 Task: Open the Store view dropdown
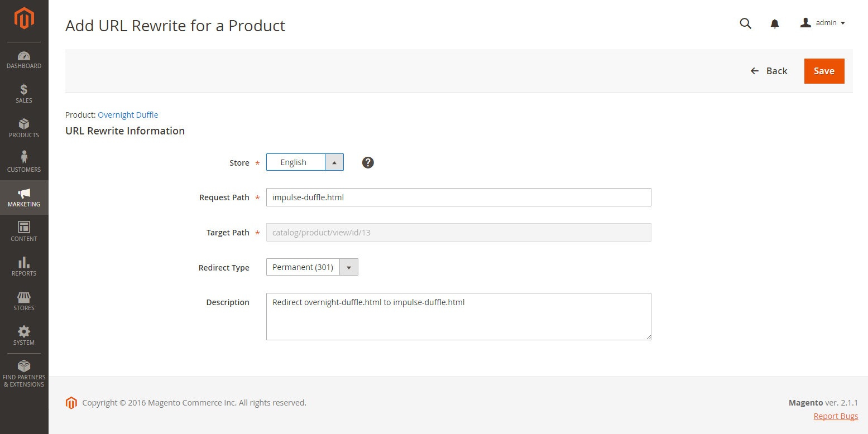point(305,162)
